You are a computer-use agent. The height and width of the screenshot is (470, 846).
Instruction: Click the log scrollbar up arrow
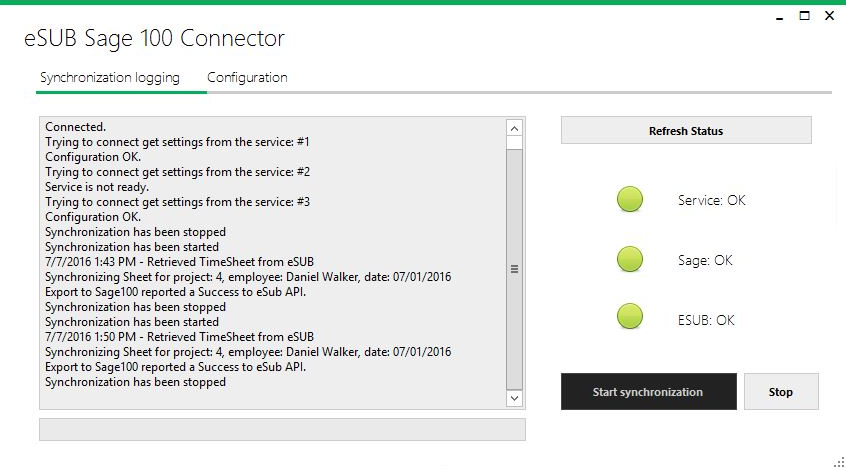click(x=514, y=128)
